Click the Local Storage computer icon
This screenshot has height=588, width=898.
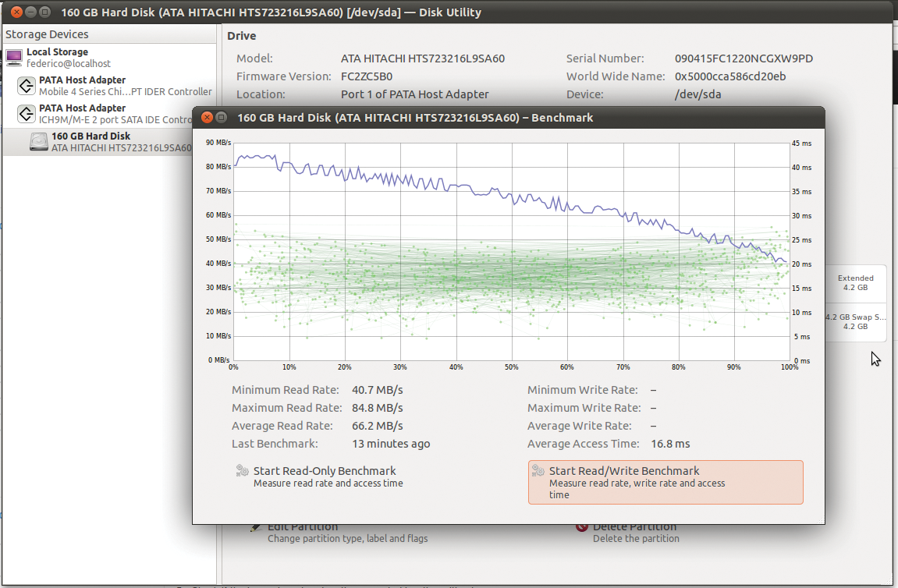tap(14, 56)
